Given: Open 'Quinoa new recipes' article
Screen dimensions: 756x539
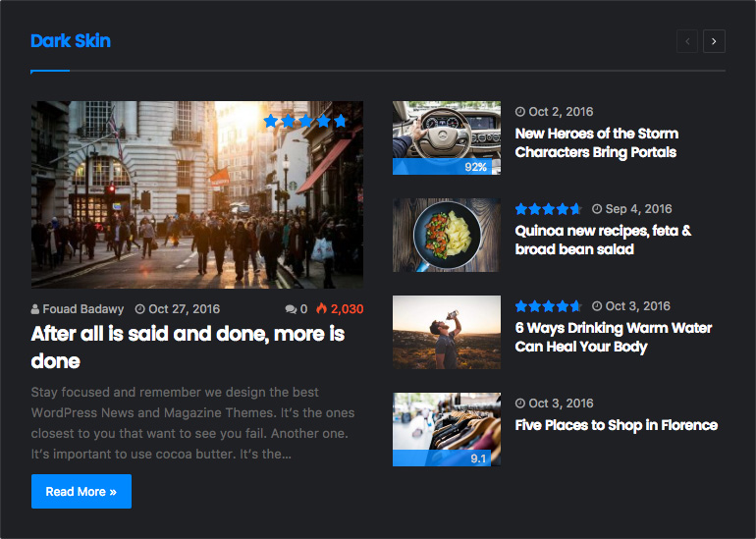Looking at the screenshot, I should pos(603,241).
